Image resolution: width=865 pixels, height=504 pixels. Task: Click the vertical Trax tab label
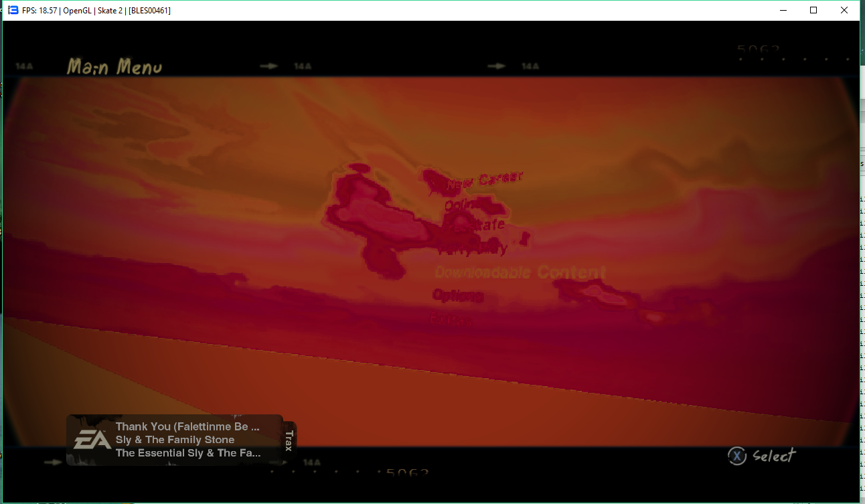click(289, 440)
